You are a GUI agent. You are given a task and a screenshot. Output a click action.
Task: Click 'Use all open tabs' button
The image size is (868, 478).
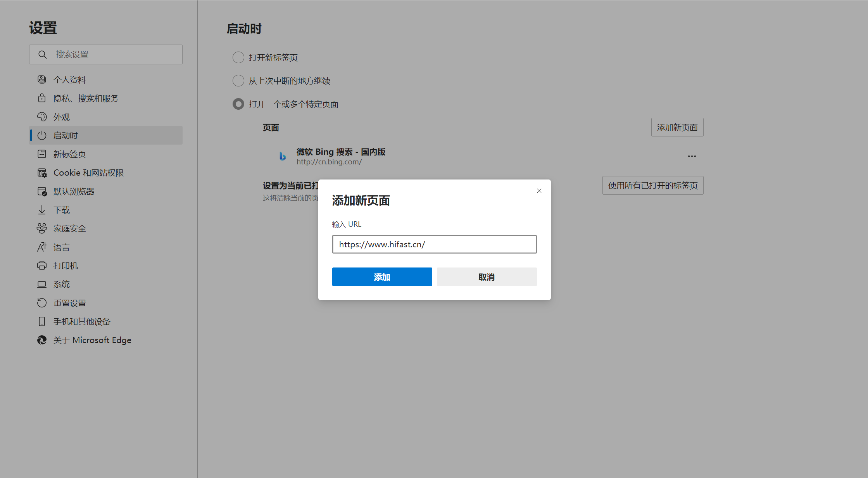pos(652,185)
